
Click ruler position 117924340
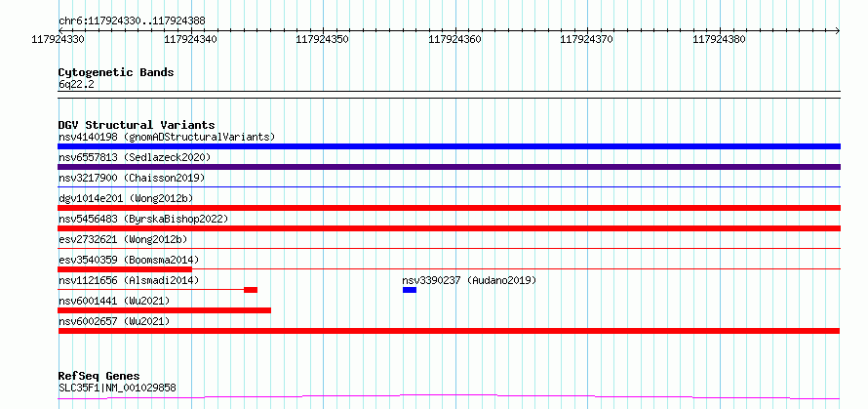click(x=190, y=39)
